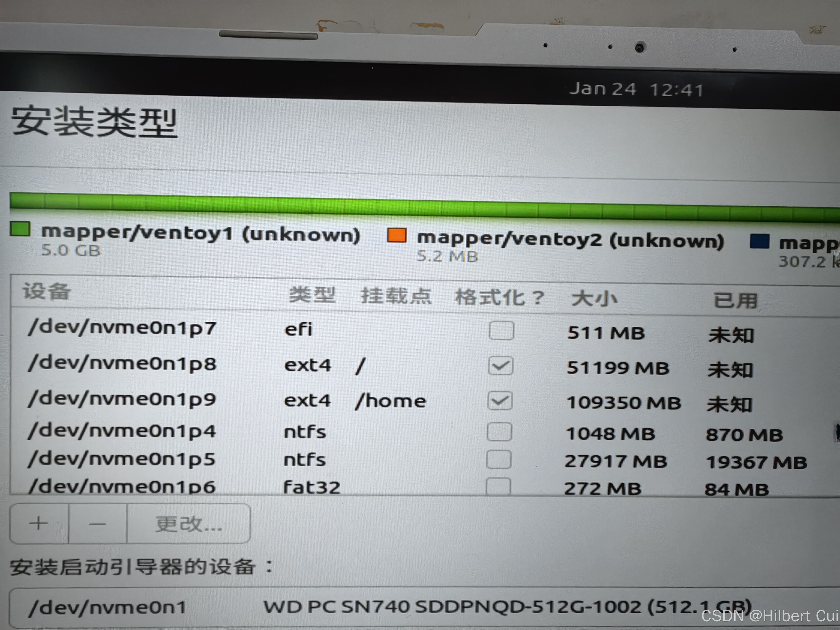
Task: Uncheck format checkbox for nvme0n1p9 /home
Action: tap(500, 401)
